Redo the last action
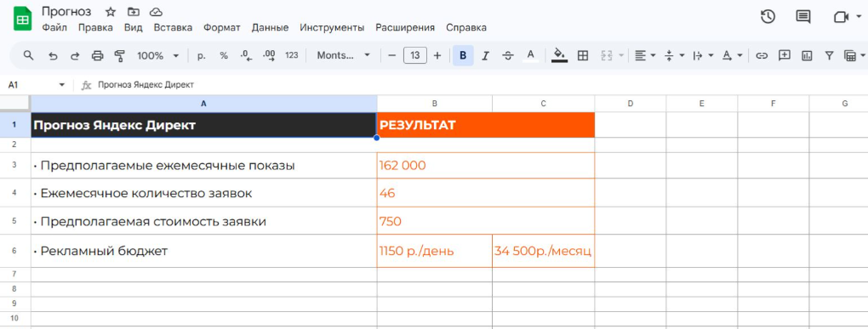Screen dimensions: 868x329 click(x=75, y=55)
